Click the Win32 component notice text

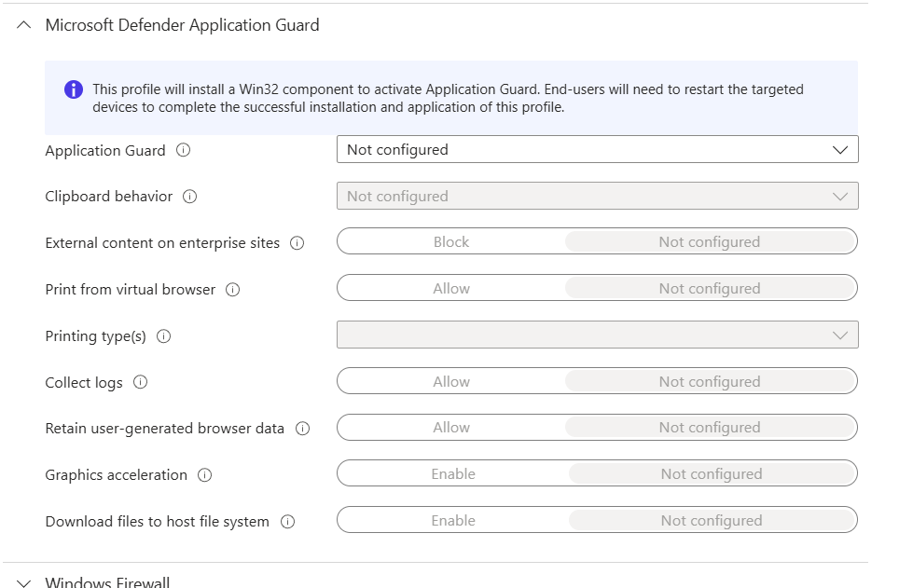[448, 98]
